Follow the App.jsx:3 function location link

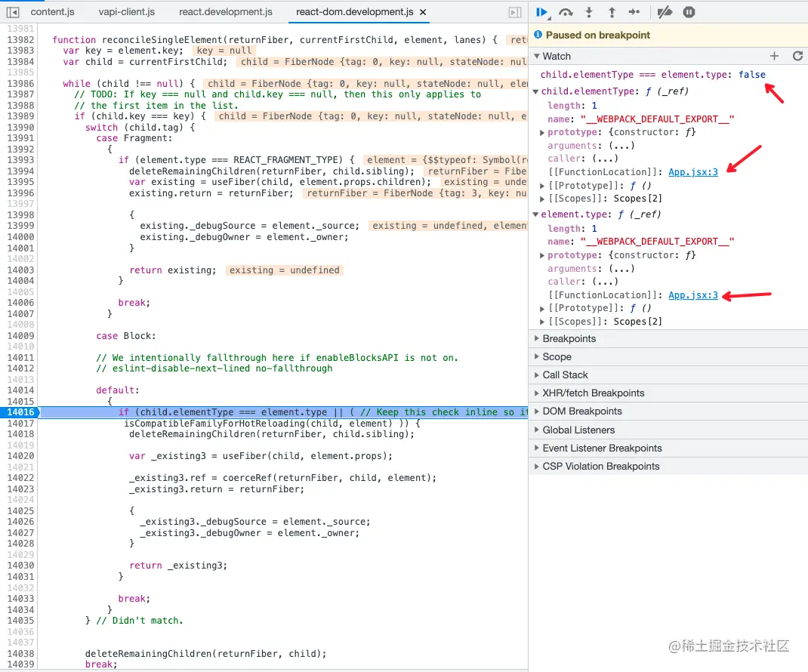(693, 171)
